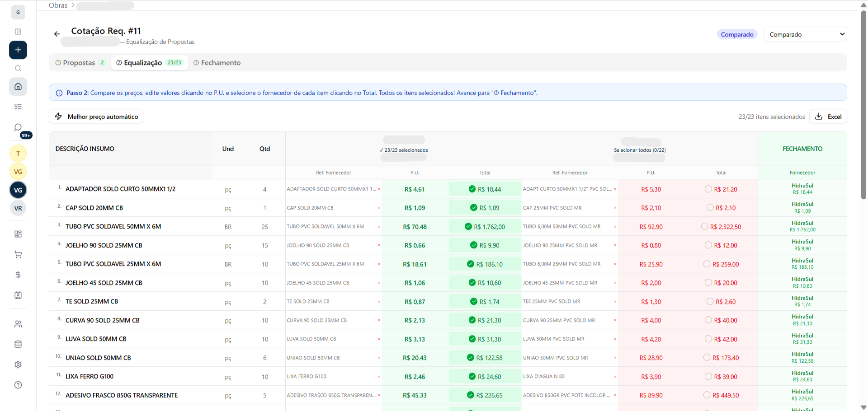Click the plus button in the sidebar
The image size is (868, 411).
point(18,50)
